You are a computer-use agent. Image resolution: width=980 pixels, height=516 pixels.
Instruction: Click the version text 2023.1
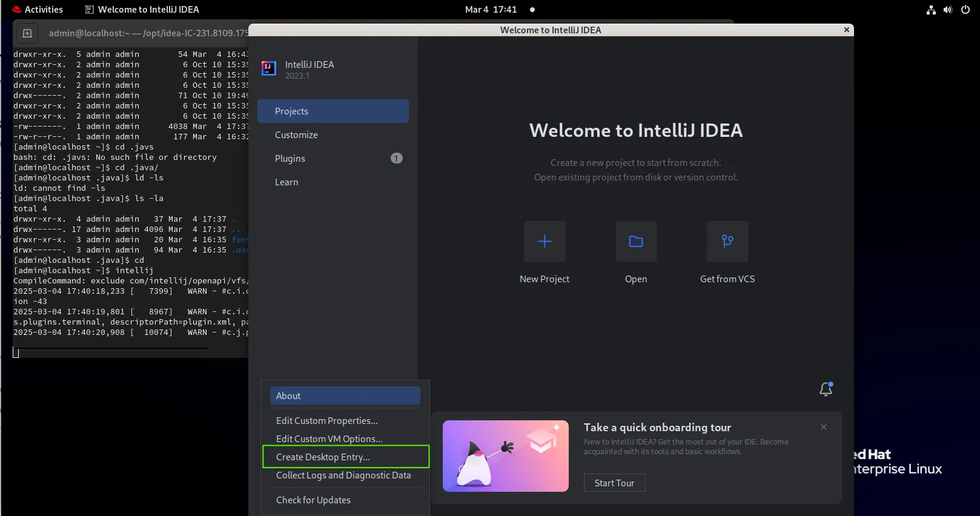pos(297,76)
